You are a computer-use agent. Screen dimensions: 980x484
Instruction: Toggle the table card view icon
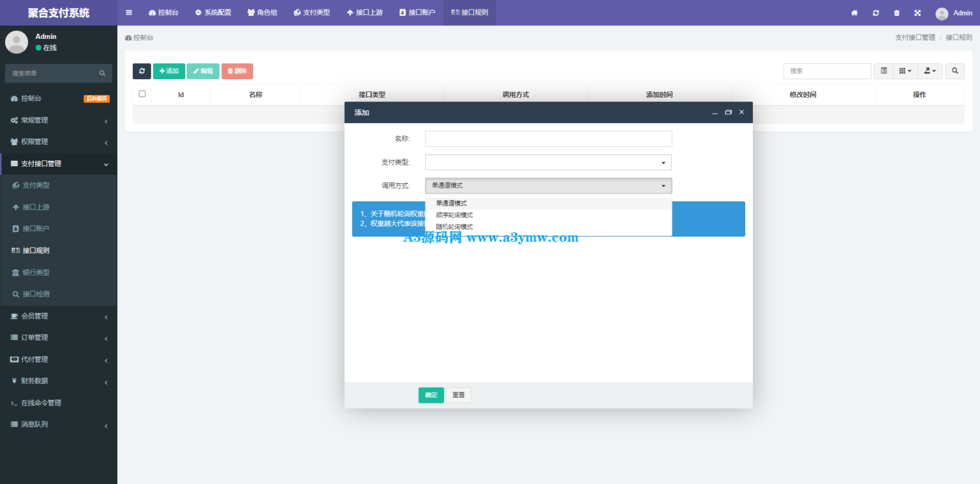point(884,71)
